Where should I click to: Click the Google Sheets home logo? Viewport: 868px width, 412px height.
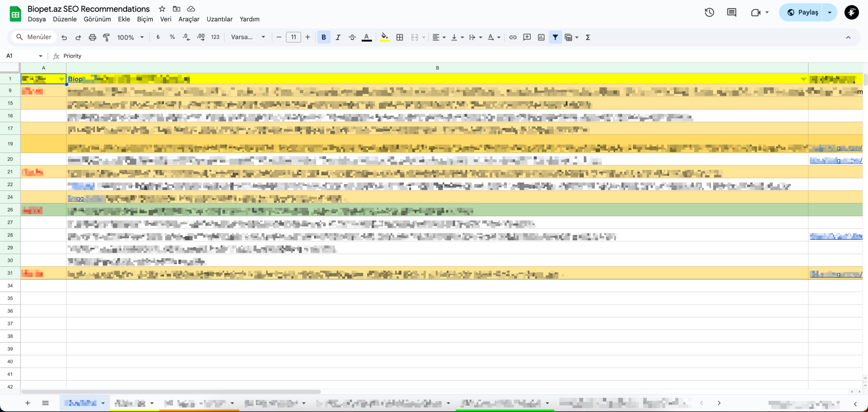(x=15, y=14)
